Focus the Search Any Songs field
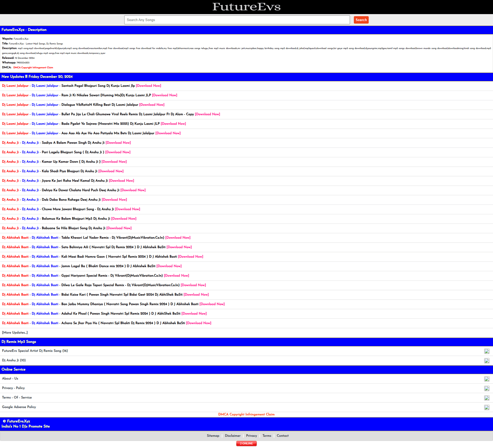Image resolution: width=493 pixels, height=448 pixels. coord(237,20)
